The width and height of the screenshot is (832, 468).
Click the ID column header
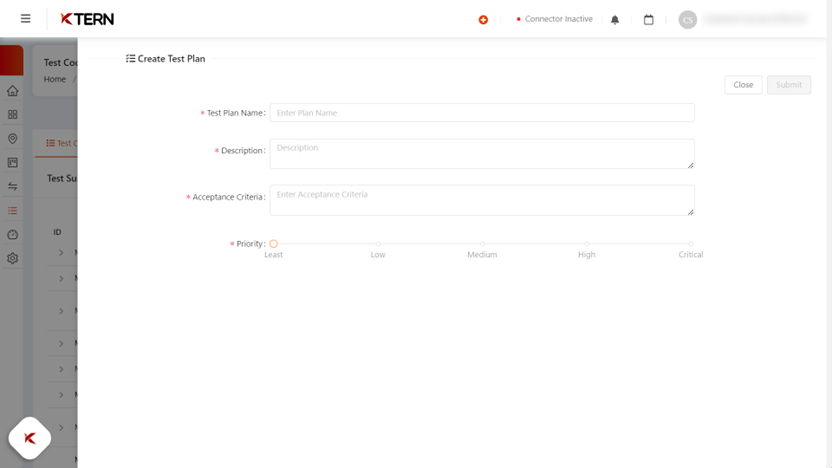click(57, 232)
